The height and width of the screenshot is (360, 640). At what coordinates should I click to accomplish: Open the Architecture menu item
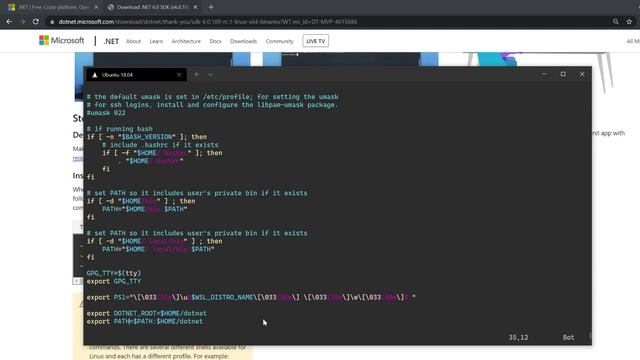click(x=186, y=41)
